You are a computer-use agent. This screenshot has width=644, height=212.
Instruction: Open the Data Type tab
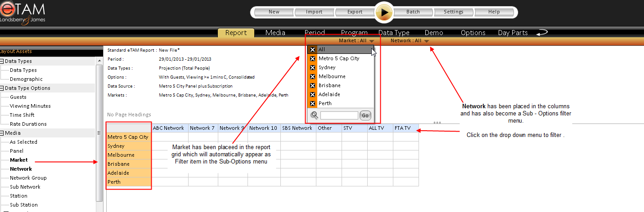(x=394, y=33)
